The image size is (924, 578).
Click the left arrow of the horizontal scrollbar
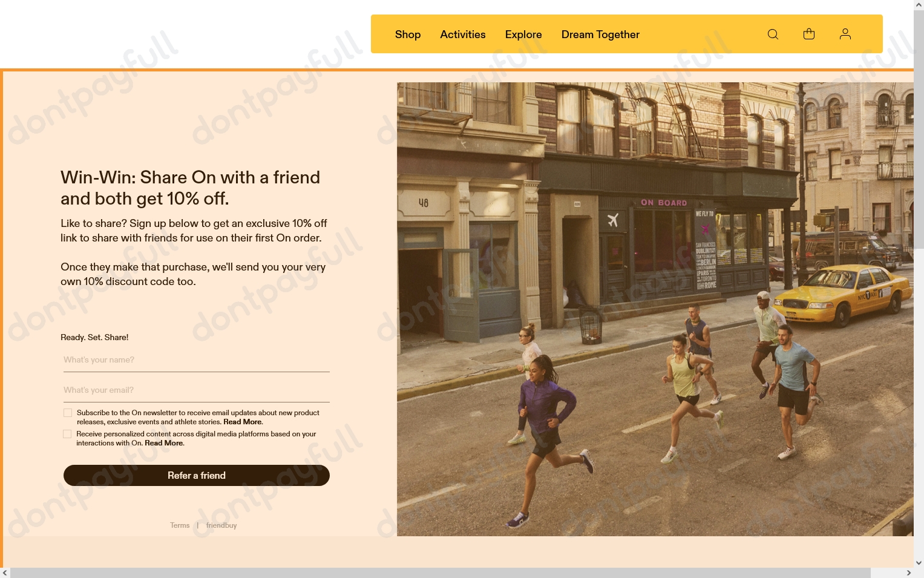[5, 573]
